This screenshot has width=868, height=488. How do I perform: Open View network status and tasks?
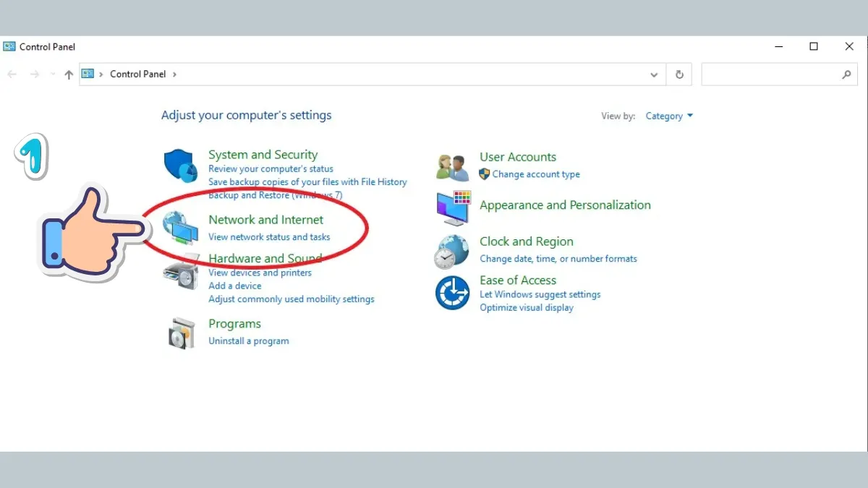[x=269, y=237]
